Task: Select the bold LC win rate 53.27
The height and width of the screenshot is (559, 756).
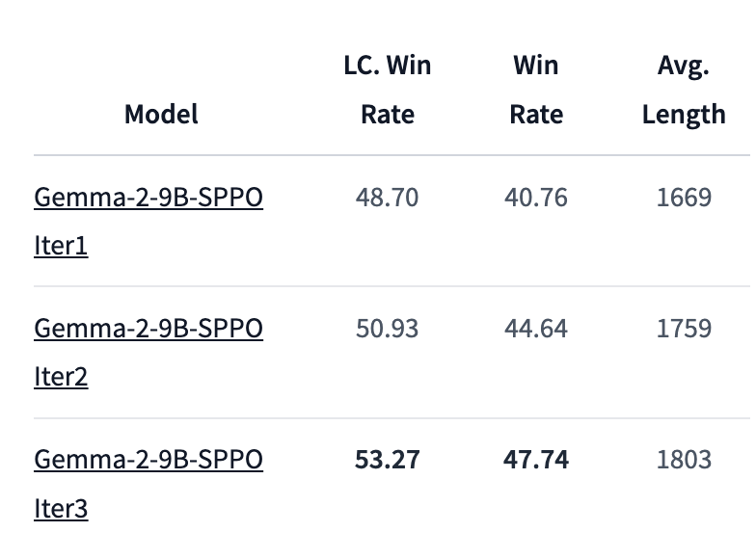Action: 388,460
